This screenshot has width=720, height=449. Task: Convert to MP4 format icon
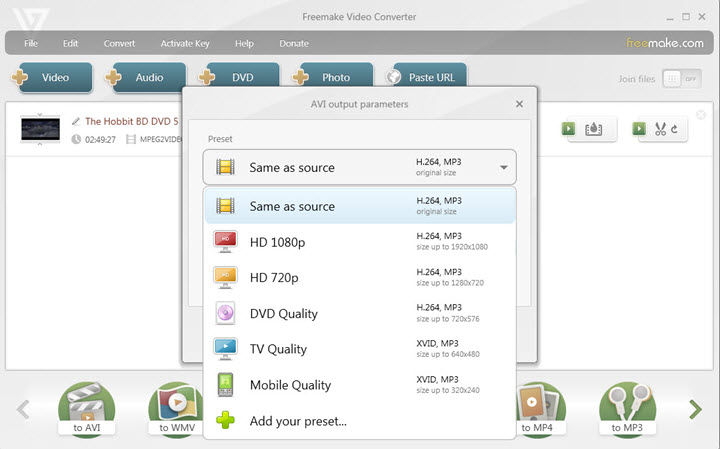(541, 409)
